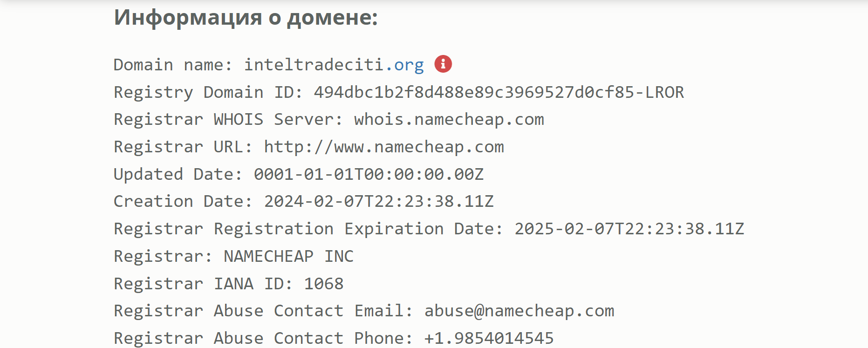Click the whois.namecheap.com server text
Screen dimensions: 868x348
click(449, 119)
